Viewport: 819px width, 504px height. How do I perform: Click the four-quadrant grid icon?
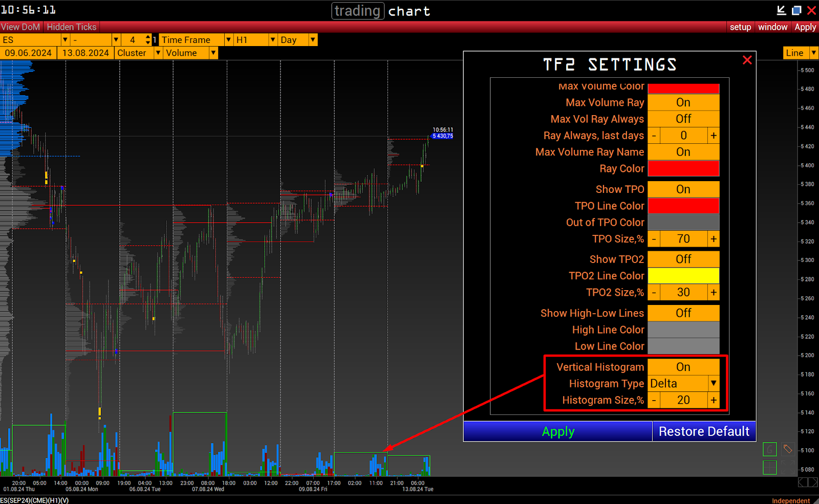(769, 467)
